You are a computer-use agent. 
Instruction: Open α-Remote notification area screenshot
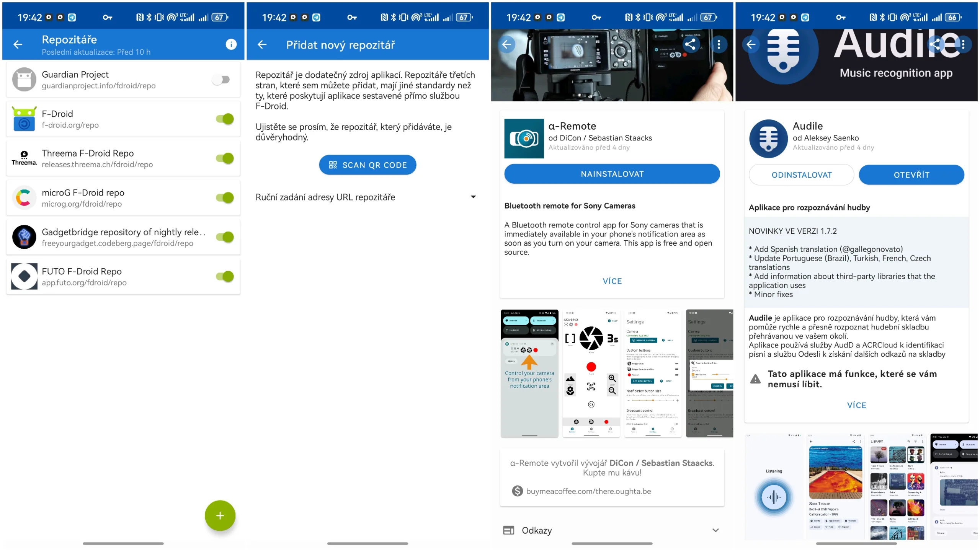click(529, 373)
